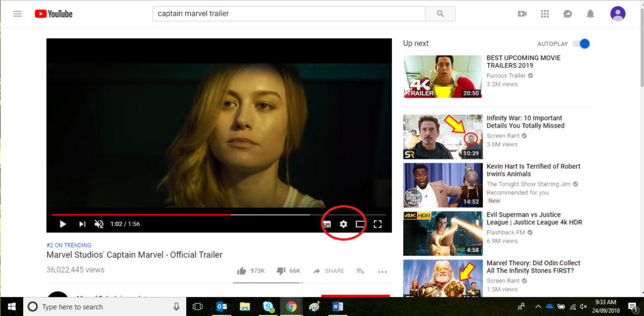Unmute the video volume icon
Viewport: 644px width, 316px height.
pos(99,224)
